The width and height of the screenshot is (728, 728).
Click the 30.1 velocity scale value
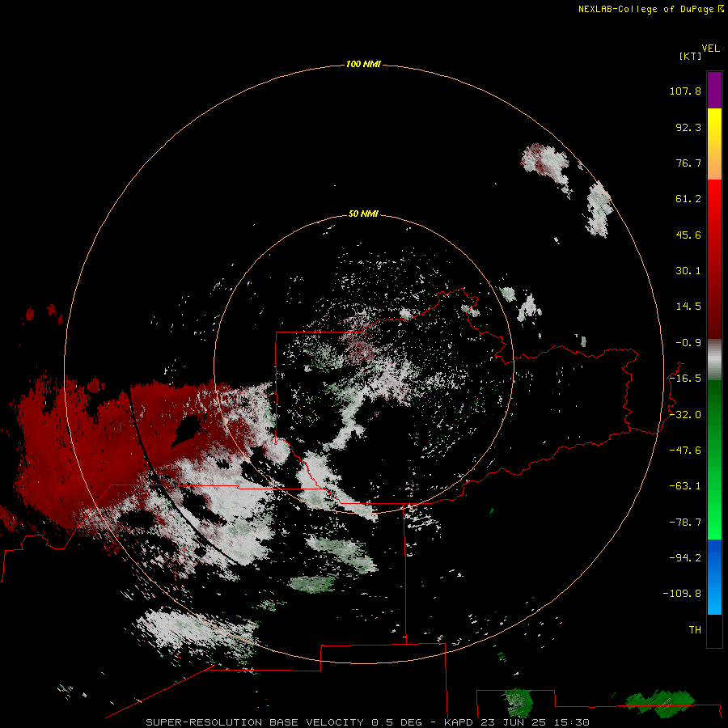tap(688, 271)
